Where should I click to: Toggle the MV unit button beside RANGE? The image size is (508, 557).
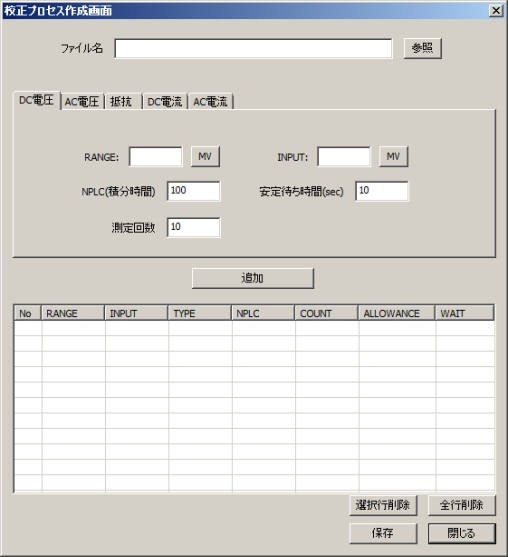pos(205,157)
